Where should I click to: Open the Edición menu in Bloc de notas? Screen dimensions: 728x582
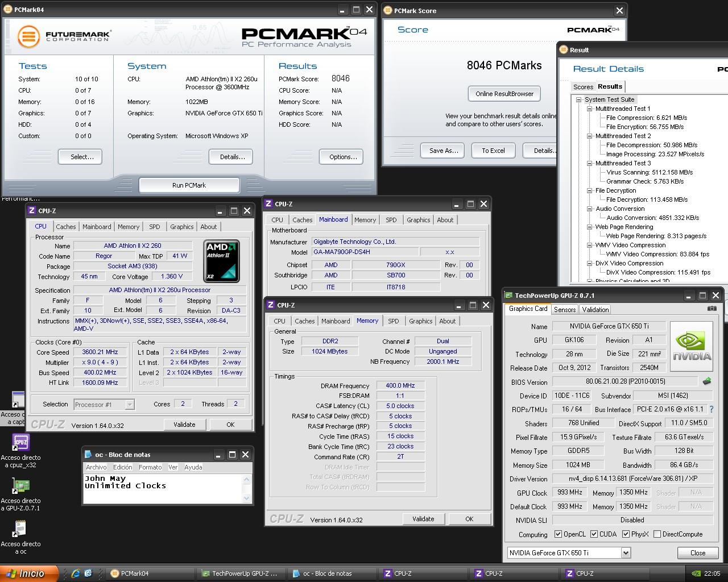point(123,467)
